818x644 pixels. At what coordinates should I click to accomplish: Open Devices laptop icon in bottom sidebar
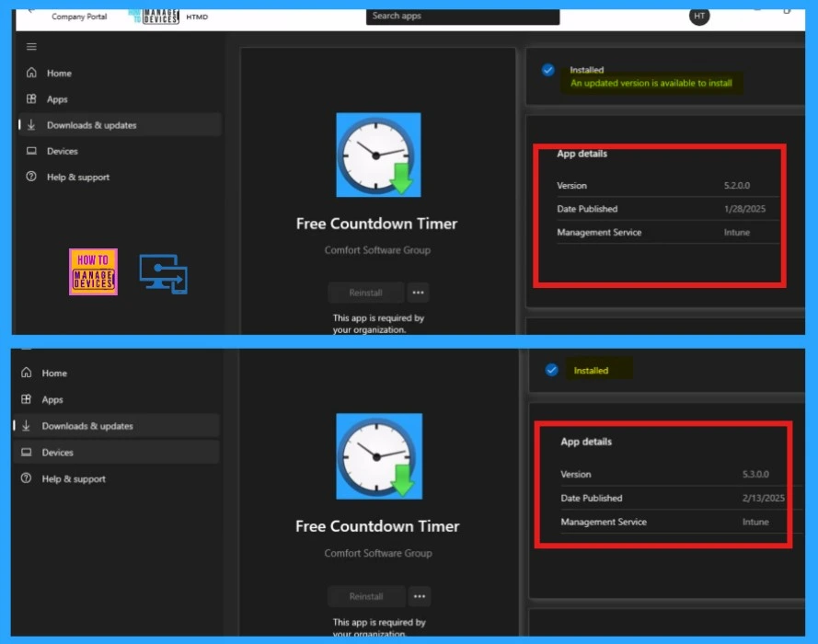pyautogui.click(x=26, y=452)
